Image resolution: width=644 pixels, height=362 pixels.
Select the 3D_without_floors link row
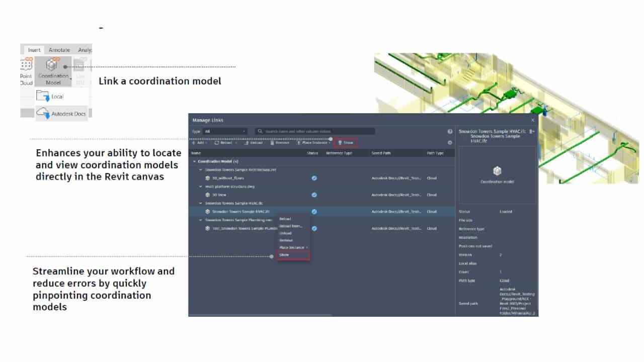tap(322, 178)
